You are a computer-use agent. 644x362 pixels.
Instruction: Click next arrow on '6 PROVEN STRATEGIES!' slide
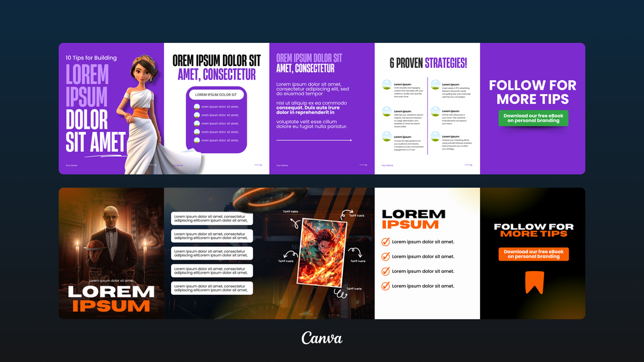click(468, 165)
